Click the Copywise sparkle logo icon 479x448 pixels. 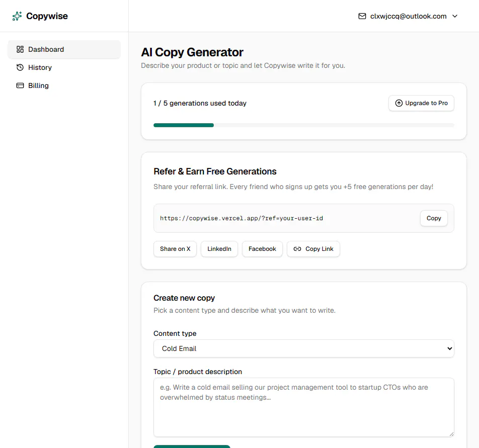point(17,16)
